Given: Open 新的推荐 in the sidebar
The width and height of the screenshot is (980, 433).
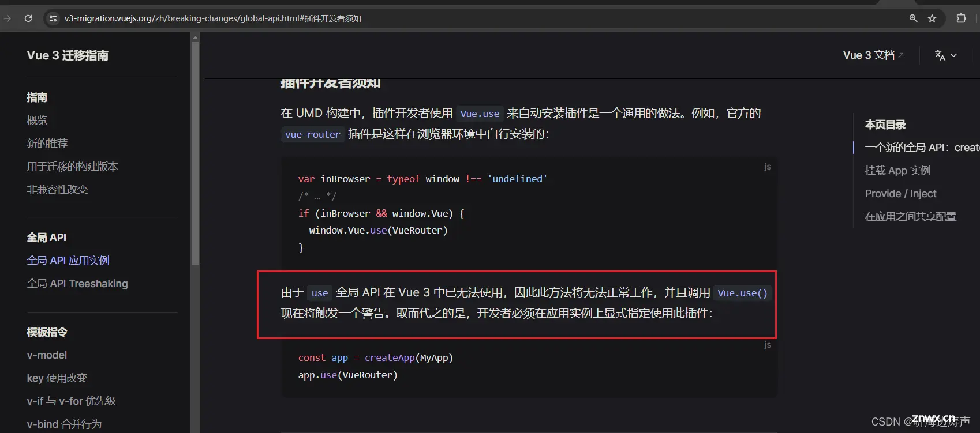Looking at the screenshot, I should pyautogui.click(x=47, y=143).
